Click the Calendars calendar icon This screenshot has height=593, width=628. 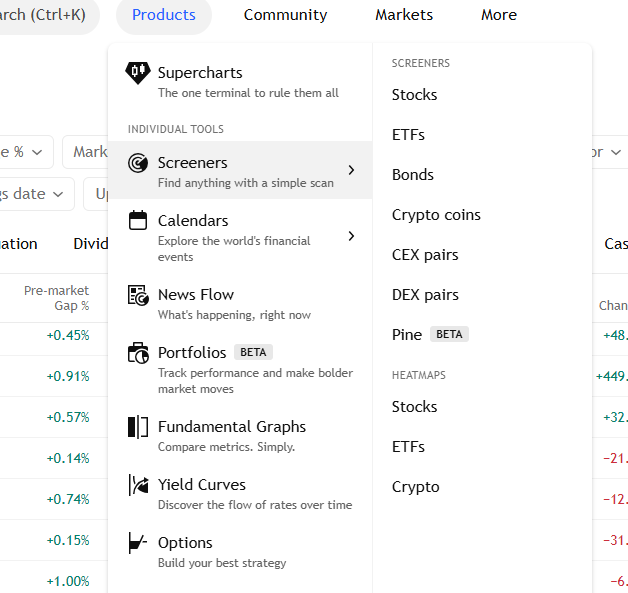(138, 220)
